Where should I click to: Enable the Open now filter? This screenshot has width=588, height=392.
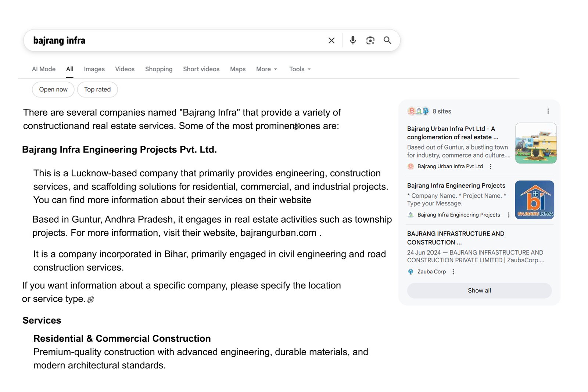coord(53,89)
